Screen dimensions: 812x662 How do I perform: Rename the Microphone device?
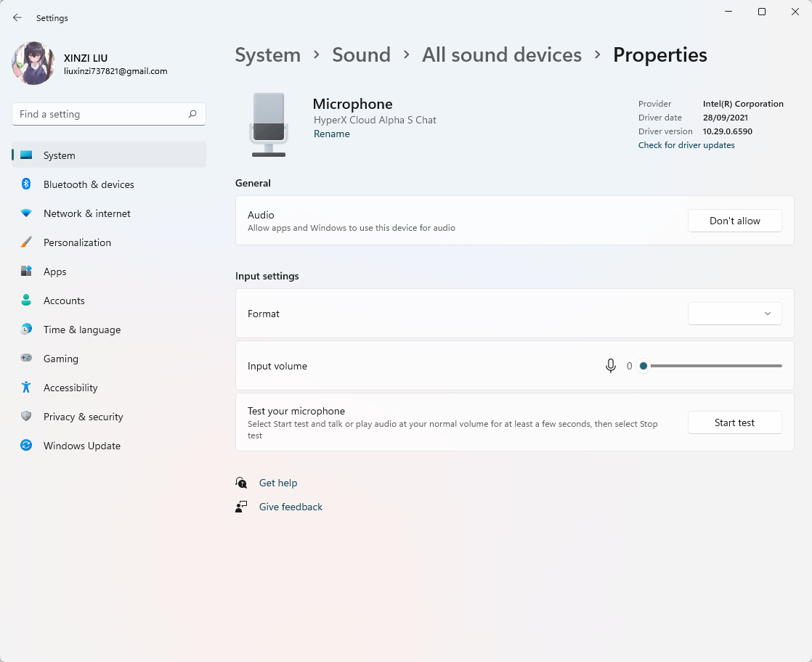(x=332, y=134)
